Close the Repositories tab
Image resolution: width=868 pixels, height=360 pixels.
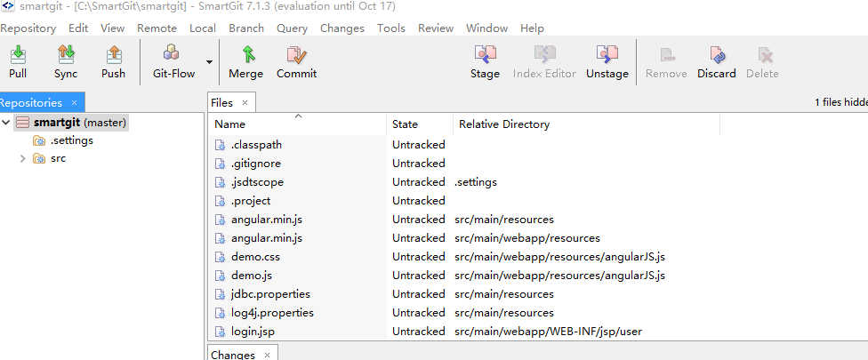point(74,103)
